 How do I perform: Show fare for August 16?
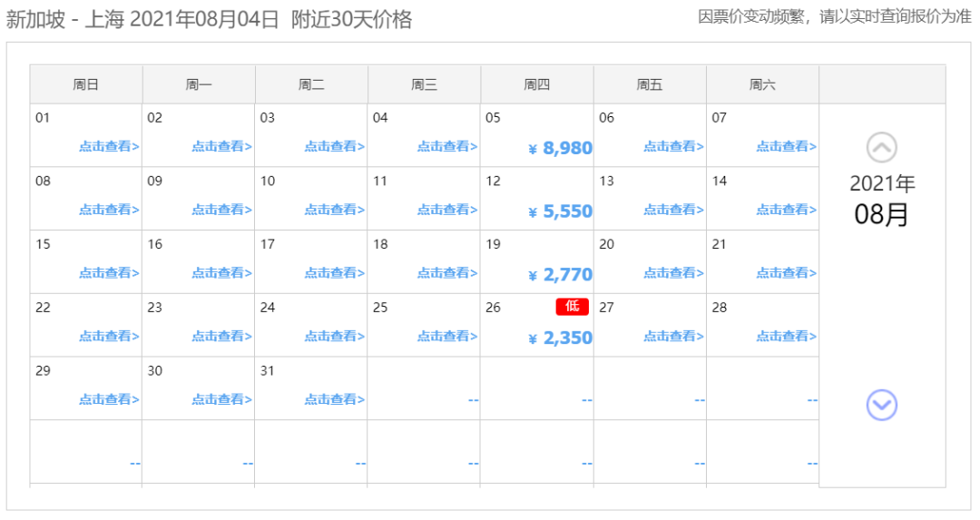[x=221, y=272]
